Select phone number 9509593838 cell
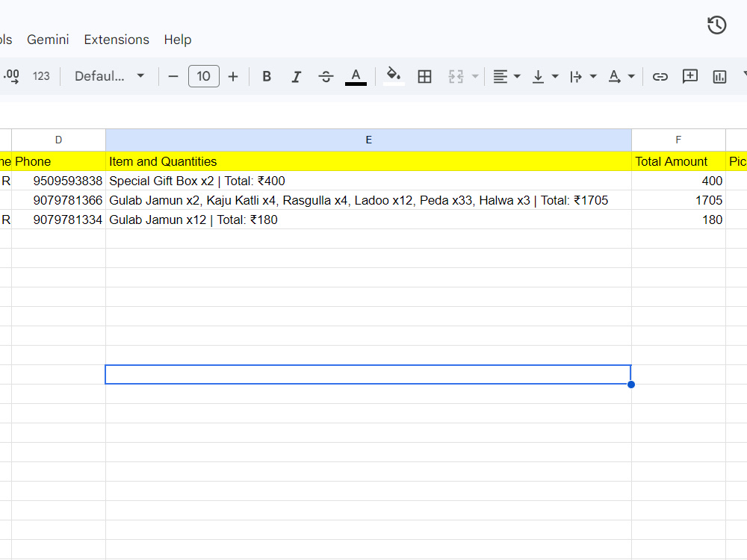 click(58, 181)
